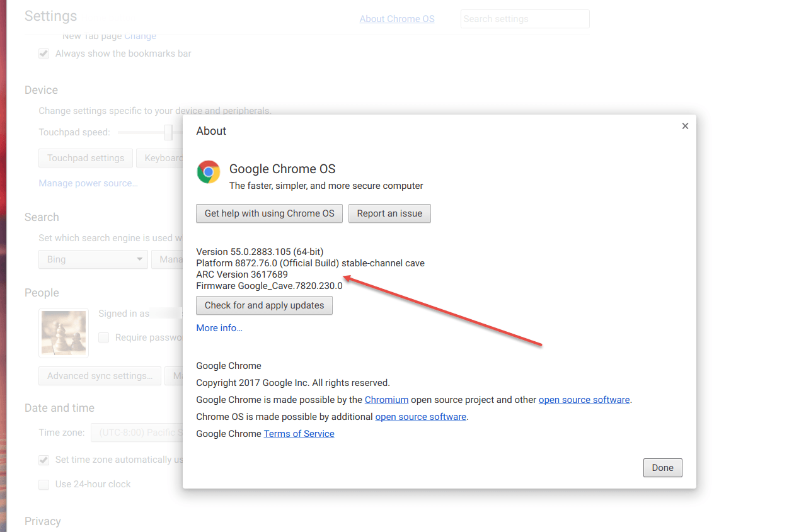Image resolution: width=794 pixels, height=532 pixels.
Task: Click the Device section heading
Action: (41, 90)
